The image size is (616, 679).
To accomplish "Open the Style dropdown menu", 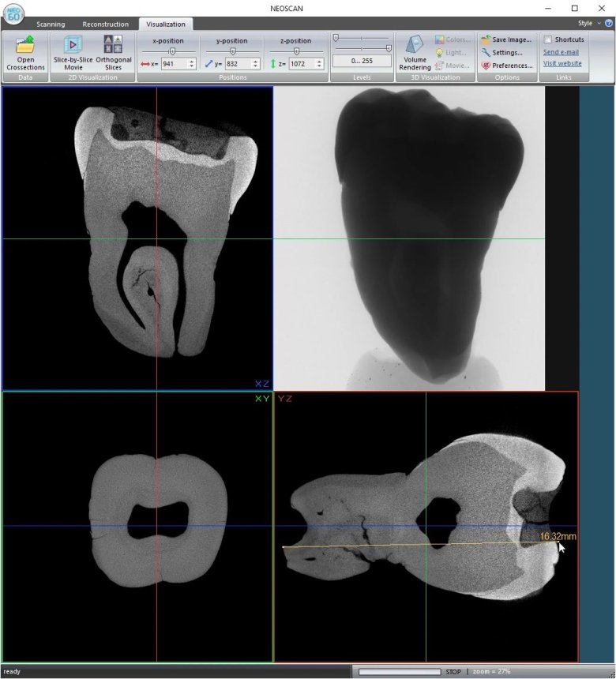I will (x=588, y=24).
